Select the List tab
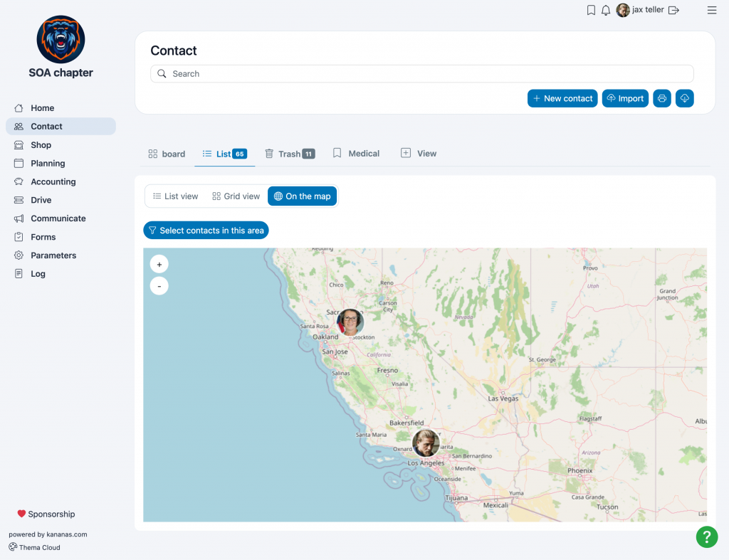This screenshot has width=729, height=560. (224, 154)
